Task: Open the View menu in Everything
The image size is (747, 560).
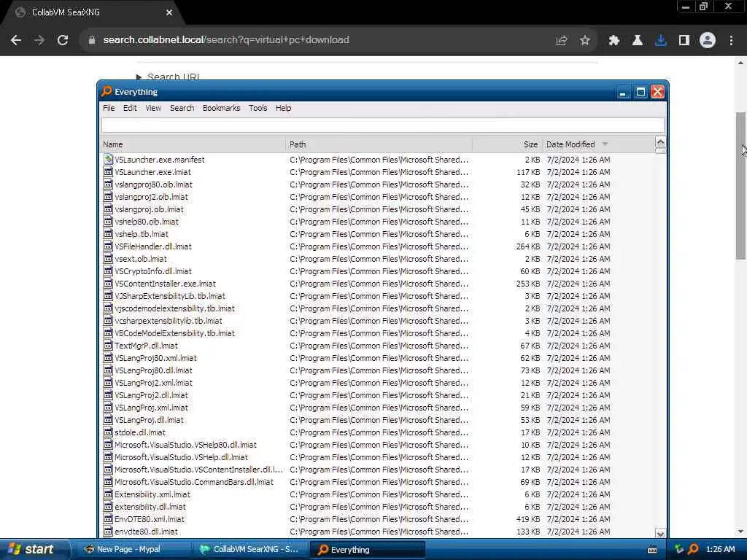Action: [x=153, y=108]
